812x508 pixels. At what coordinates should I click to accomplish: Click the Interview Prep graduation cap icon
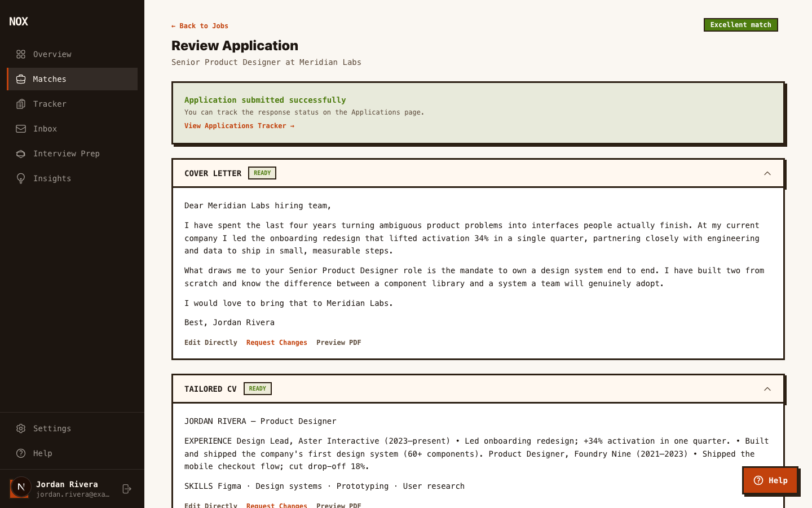[21, 154]
